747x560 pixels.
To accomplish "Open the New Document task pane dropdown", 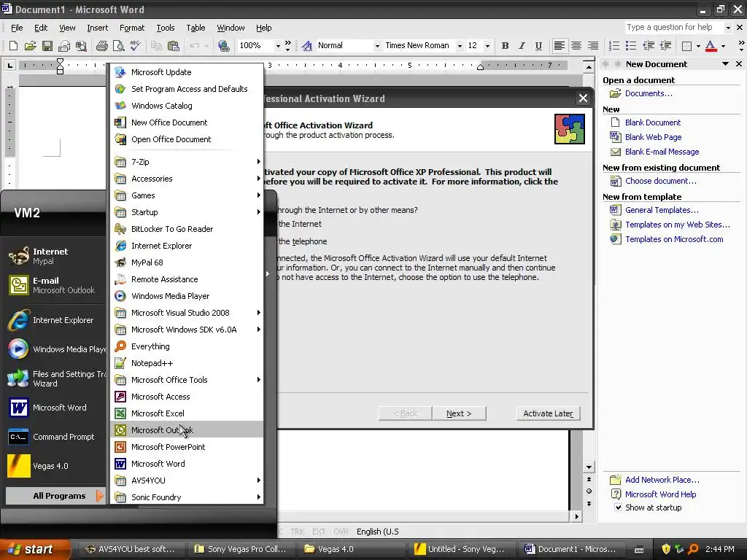I will coord(725,64).
